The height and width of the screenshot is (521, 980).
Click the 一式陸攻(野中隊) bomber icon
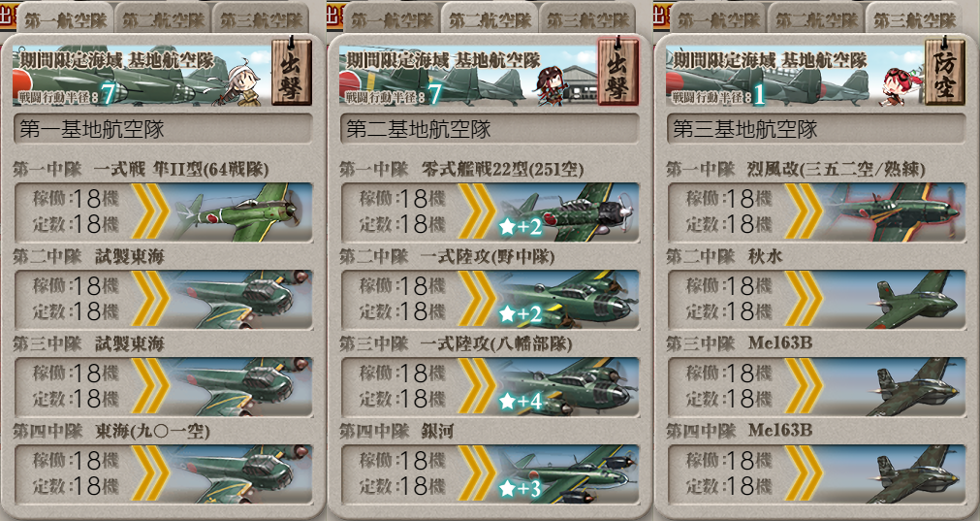coord(569,300)
